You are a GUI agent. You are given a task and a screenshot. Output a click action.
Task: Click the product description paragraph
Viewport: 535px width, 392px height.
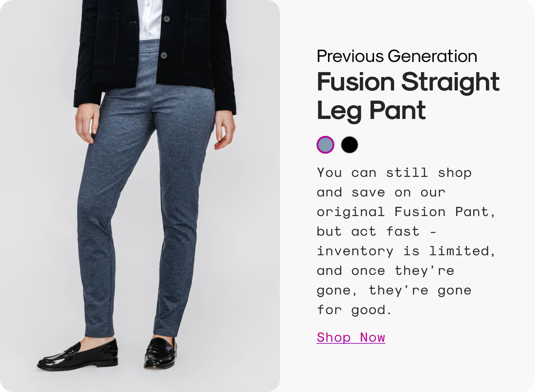(406, 241)
